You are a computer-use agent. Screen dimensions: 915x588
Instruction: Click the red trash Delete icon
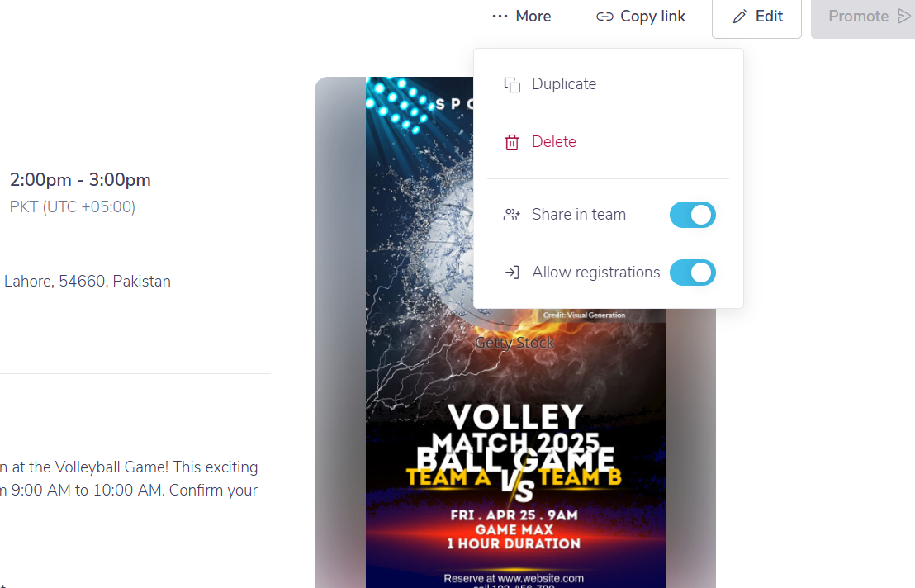pyautogui.click(x=512, y=142)
